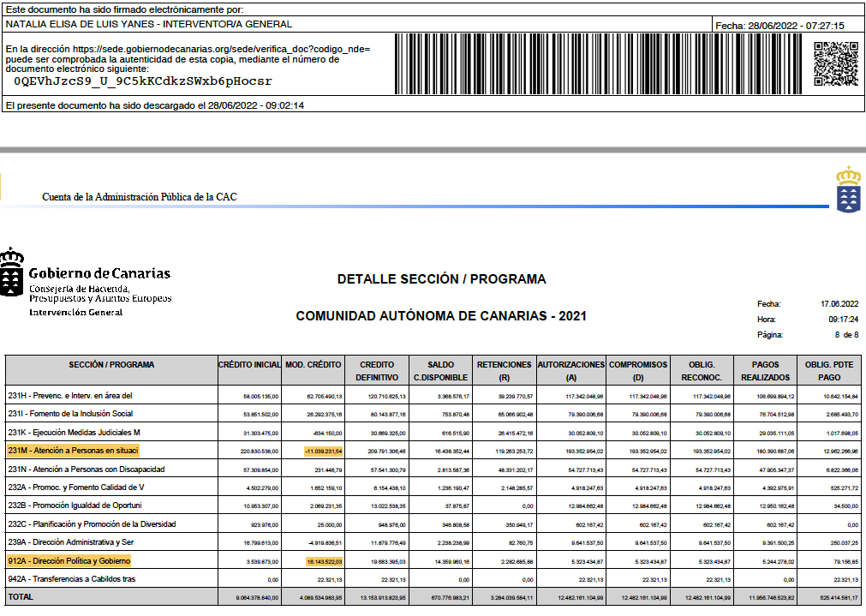Select row '231K - Ejecución Medidas Judiciales M'
This screenshot has width=866, height=616.
[433, 432]
